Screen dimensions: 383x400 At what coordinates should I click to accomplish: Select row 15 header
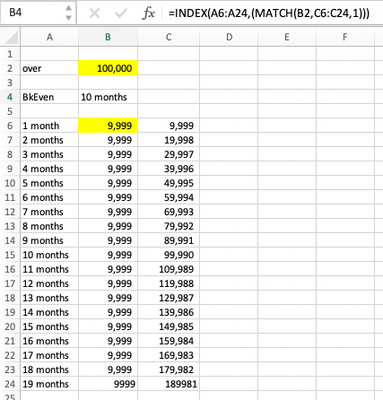[10, 255]
